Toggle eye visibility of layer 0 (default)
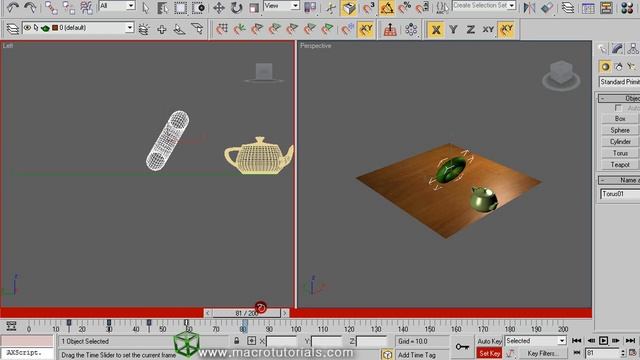640x360 pixels. pos(27,28)
